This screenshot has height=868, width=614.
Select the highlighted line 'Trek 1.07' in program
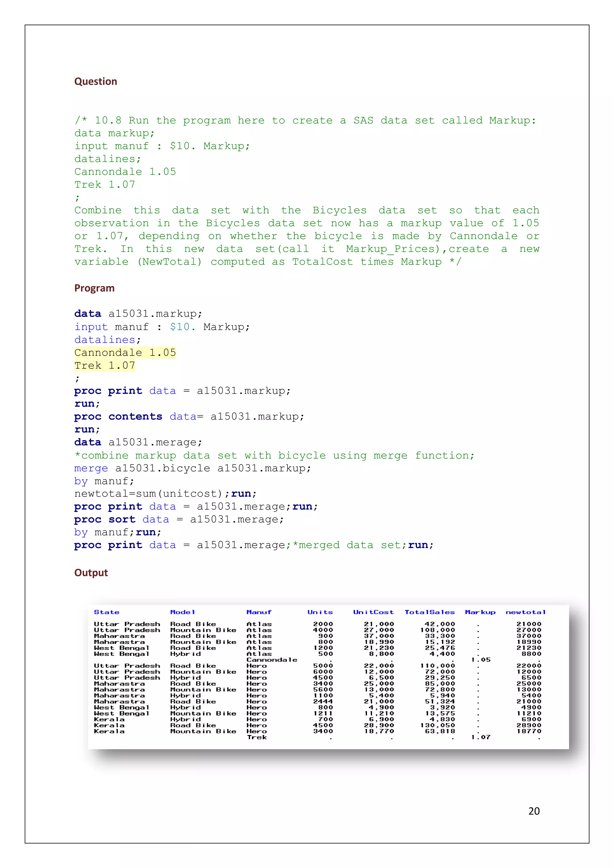pyautogui.click(x=105, y=366)
